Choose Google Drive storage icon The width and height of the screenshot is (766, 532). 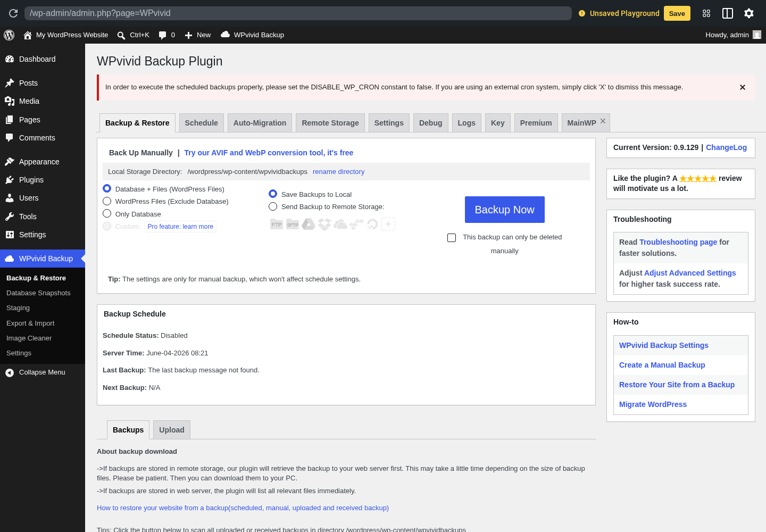pos(309,225)
